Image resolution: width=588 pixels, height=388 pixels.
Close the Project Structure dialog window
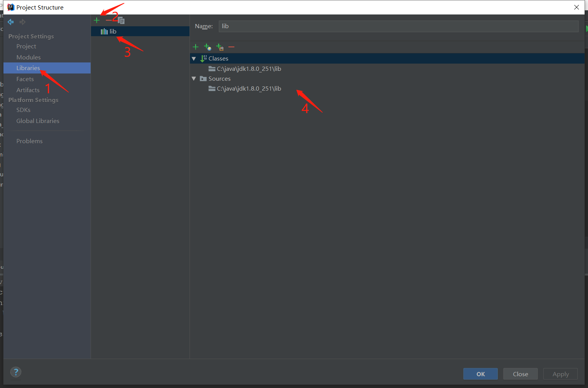pyautogui.click(x=577, y=7)
